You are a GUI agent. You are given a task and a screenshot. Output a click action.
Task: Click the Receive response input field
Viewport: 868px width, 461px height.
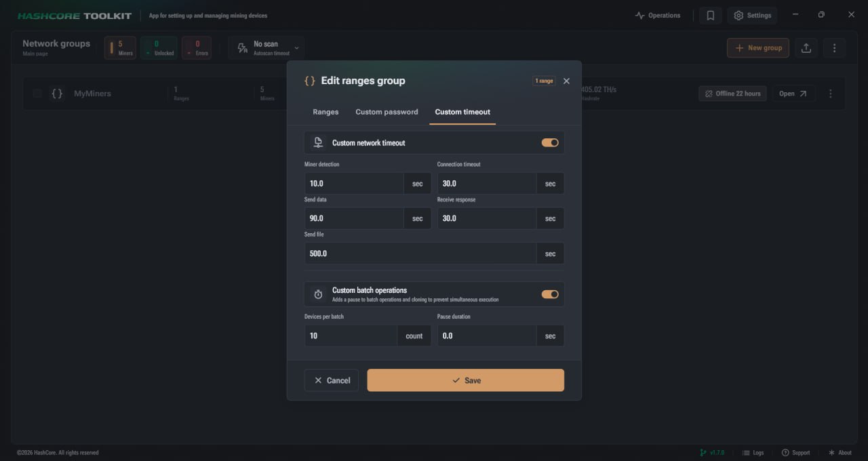(487, 218)
